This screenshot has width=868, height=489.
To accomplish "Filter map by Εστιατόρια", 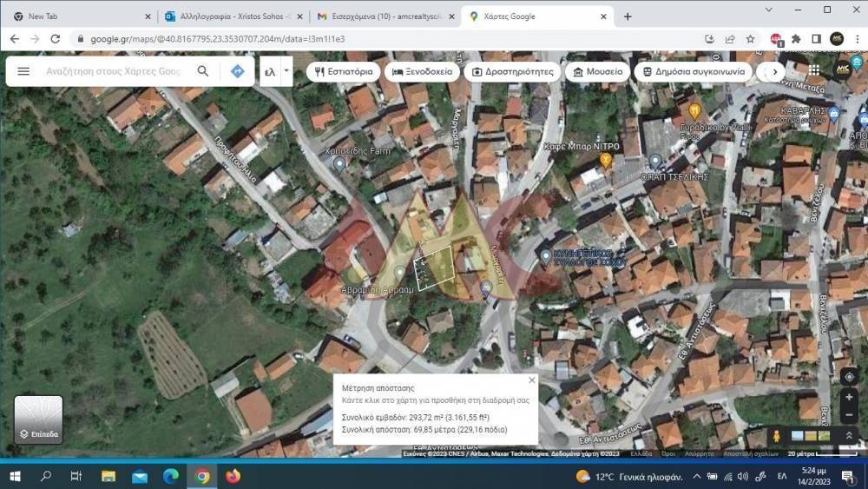I will click(x=344, y=71).
